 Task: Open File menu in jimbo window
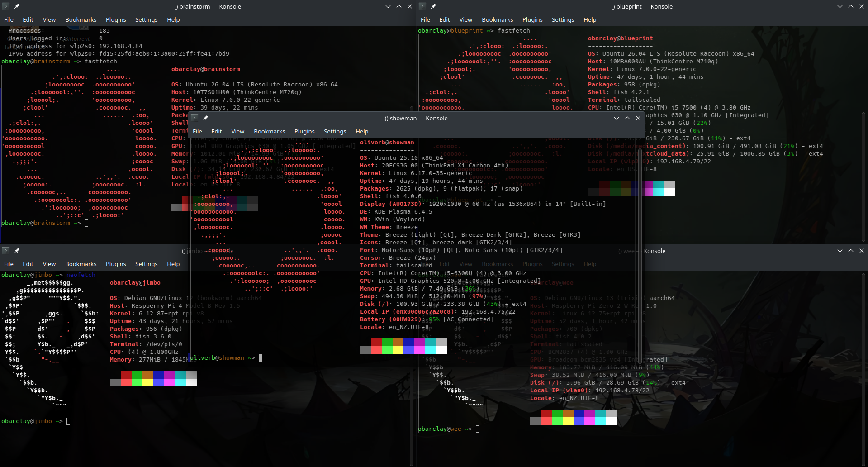pos(9,264)
